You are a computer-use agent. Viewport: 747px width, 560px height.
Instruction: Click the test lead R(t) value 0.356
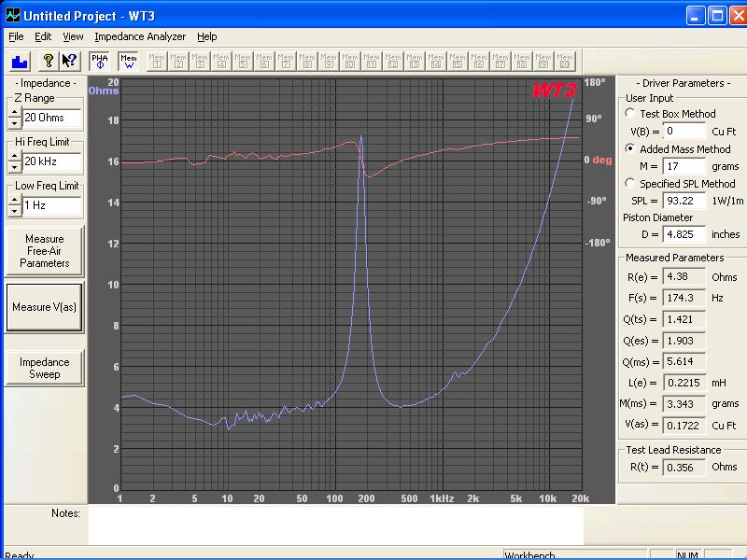pos(684,468)
